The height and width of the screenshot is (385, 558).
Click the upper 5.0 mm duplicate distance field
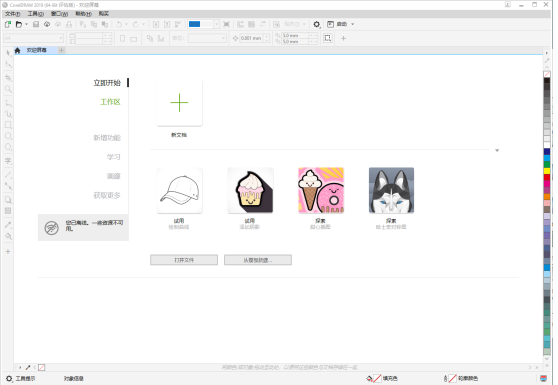coord(295,36)
